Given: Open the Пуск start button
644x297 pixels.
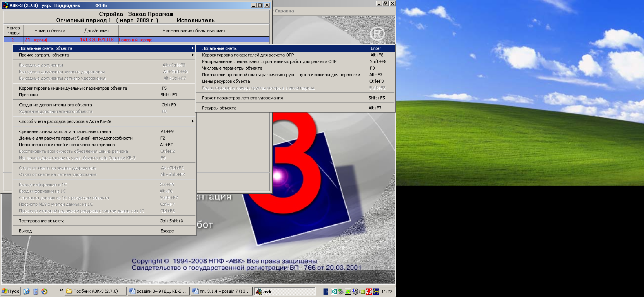Looking at the screenshot, I should click(10, 291).
